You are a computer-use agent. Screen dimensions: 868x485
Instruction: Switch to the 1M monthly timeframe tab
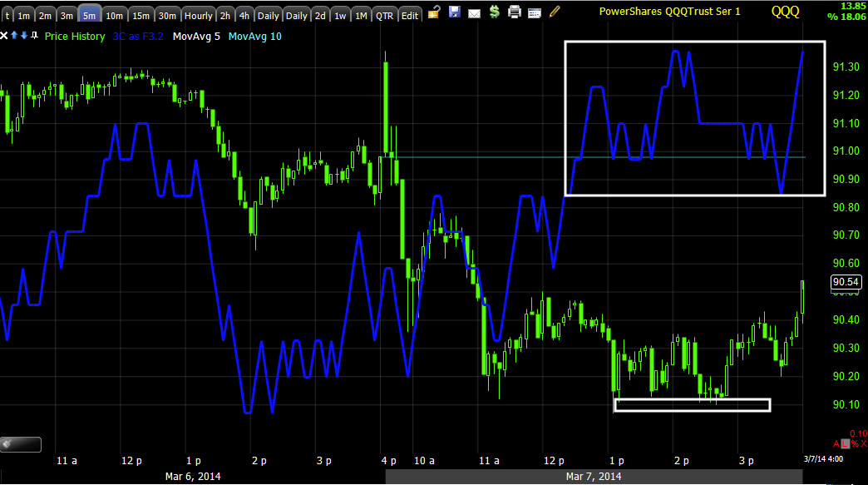pyautogui.click(x=362, y=16)
